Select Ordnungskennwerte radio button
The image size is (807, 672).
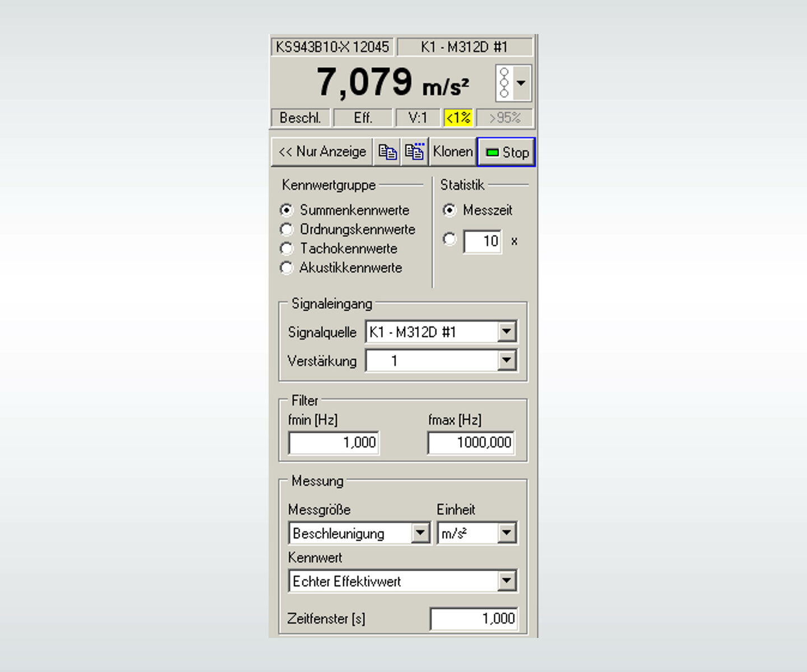point(286,230)
